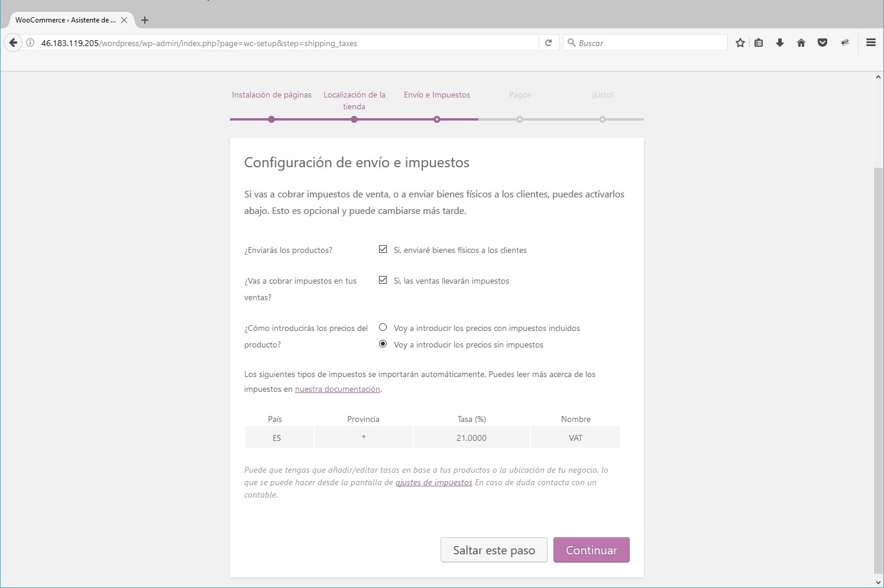The width and height of the screenshot is (884, 588).
Task: Click the page vertical scrollbar thumb
Action: click(x=878, y=371)
